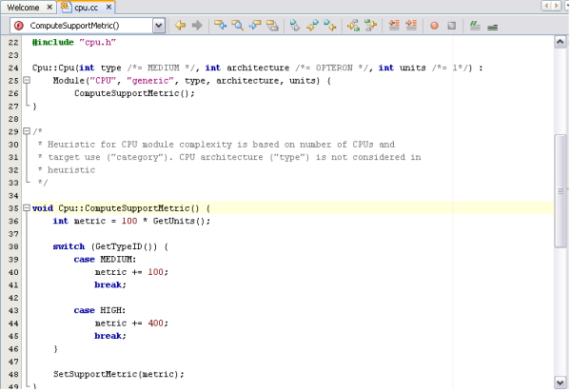
Task: Collapse the ComputeSupportMetric fold on line 35
Action: coord(27,207)
